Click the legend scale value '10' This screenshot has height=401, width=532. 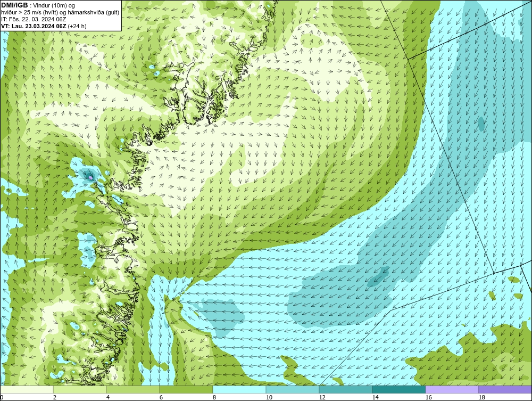tap(269, 397)
